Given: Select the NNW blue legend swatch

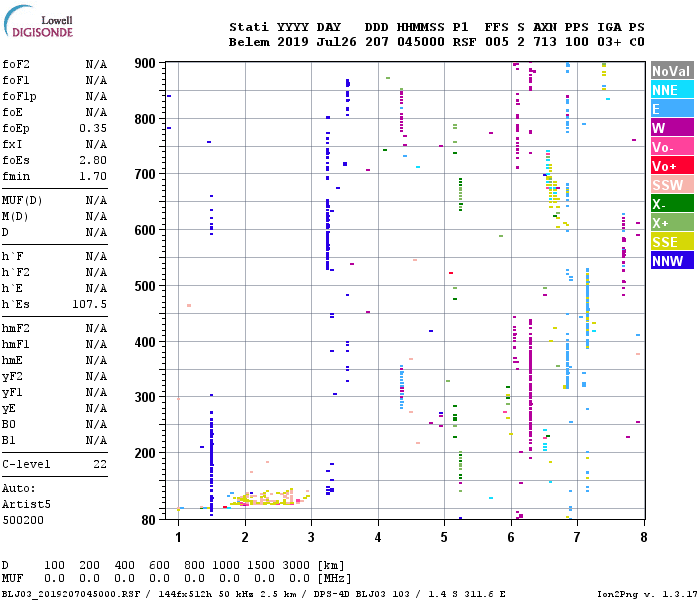Looking at the screenshot, I should [672, 261].
